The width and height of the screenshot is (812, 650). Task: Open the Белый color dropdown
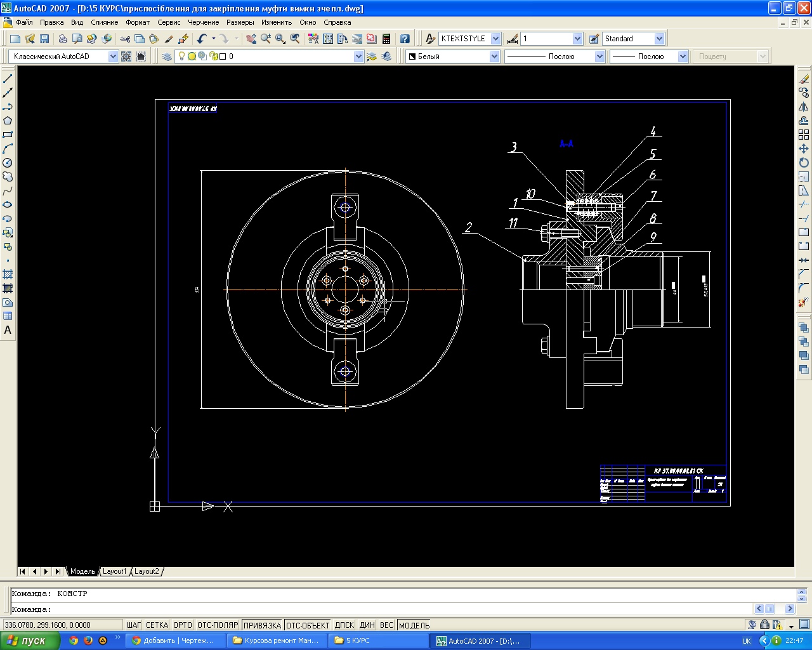pyautogui.click(x=494, y=56)
